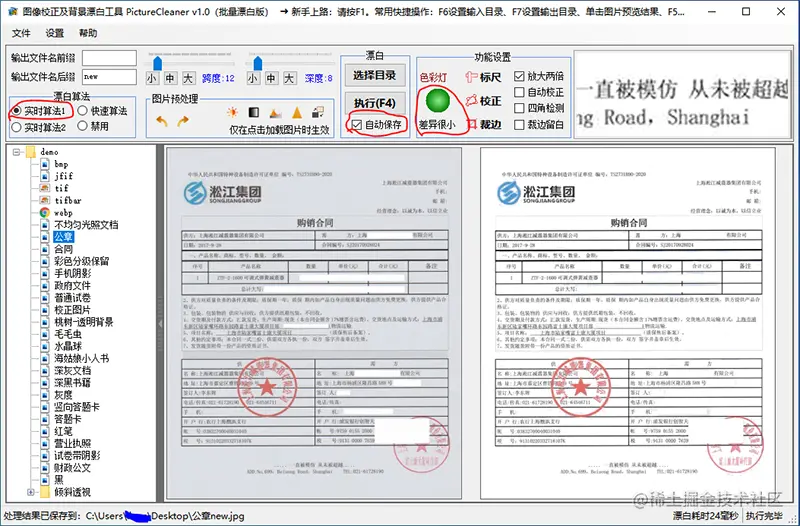Click the 漂白耗时24毫秒 status entry
Viewport: 800px width, 526px height.
click(705, 516)
